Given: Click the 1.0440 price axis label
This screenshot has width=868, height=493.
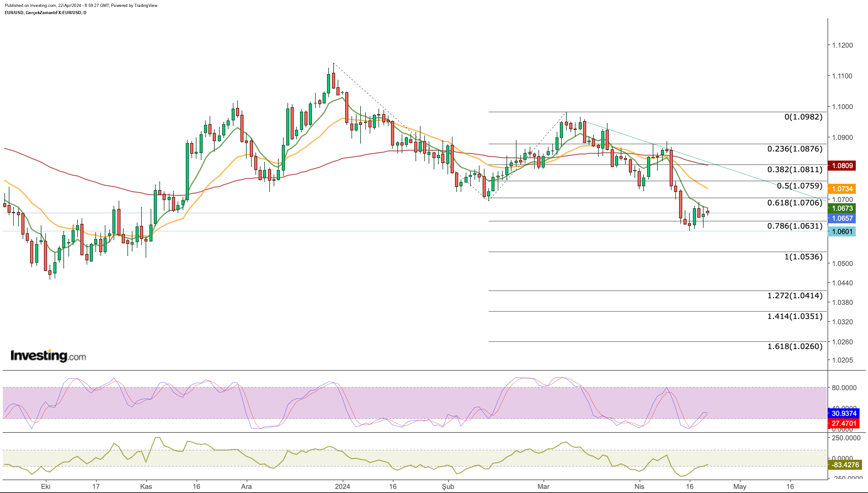Looking at the screenshot, I should click(842, 283).
